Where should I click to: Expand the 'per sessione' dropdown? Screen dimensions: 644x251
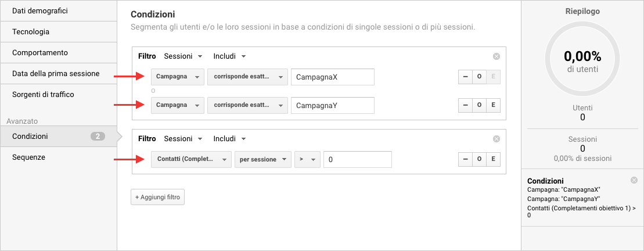click(262, 159)
